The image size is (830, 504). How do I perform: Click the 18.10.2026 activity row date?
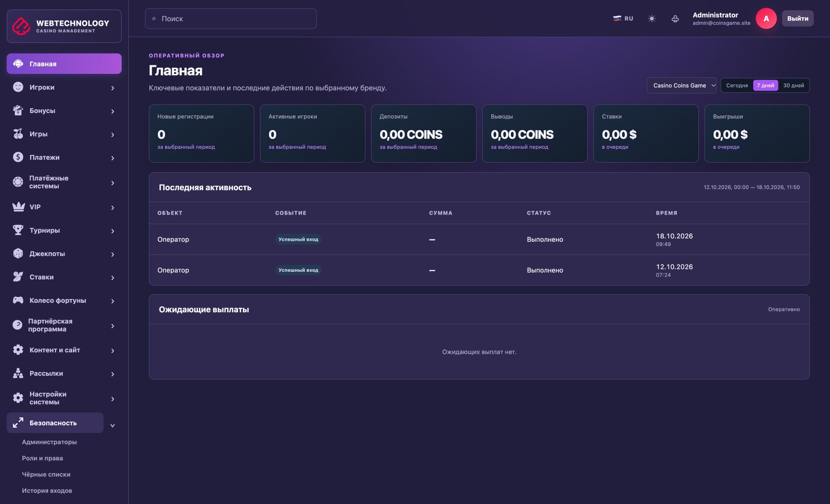tap(674, 236)
